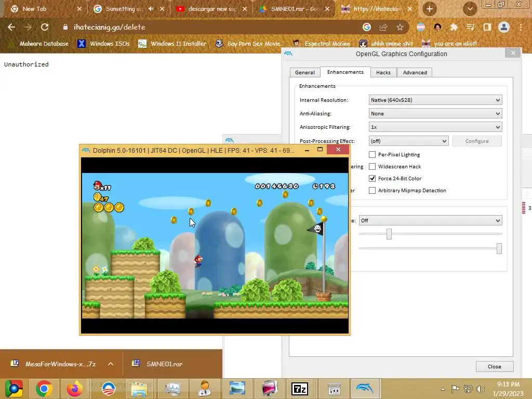Open the Anisotropic Filtering dropdown
This screenshot has height=399, width=532.
coord(435,127)
